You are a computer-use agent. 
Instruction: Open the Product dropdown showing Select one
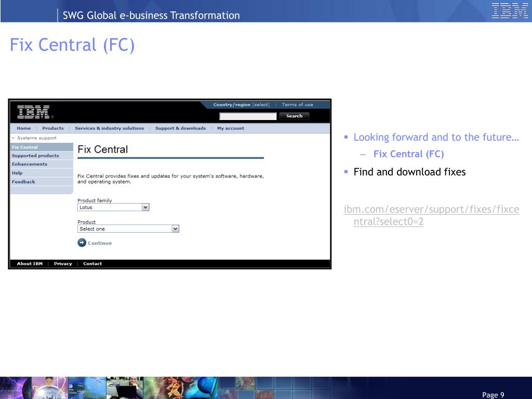128,229
